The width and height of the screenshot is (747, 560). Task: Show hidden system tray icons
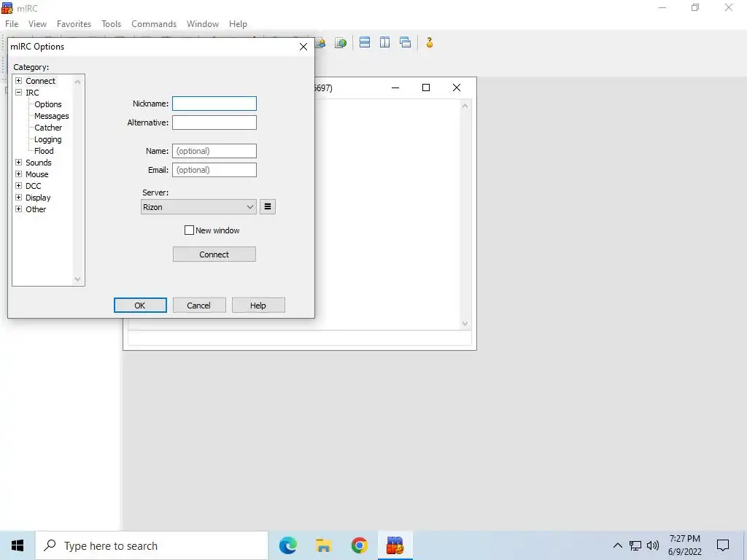pyautogui.click(x=617, y=545)
